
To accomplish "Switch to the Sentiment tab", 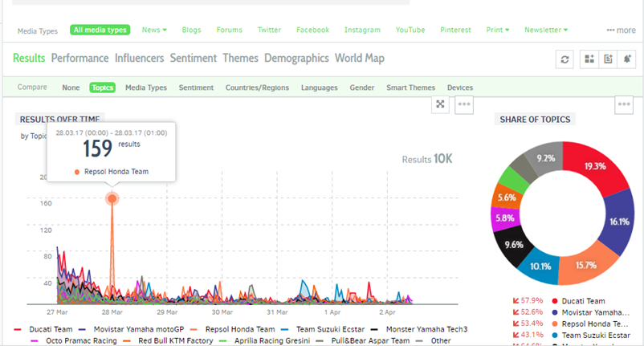I will (194, 59).
